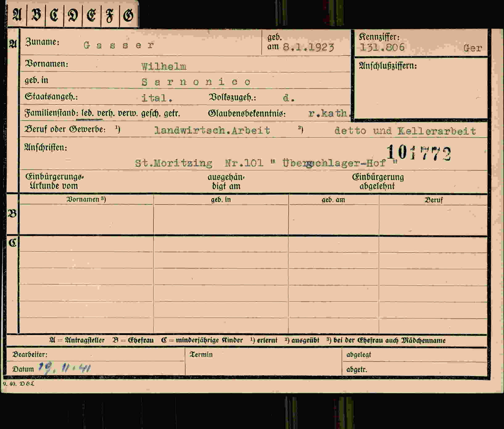Click the birth date '8.1.1923'
The height and width of the screenshot is (429, 504).
pyautogui.click(x=309, y=47)
